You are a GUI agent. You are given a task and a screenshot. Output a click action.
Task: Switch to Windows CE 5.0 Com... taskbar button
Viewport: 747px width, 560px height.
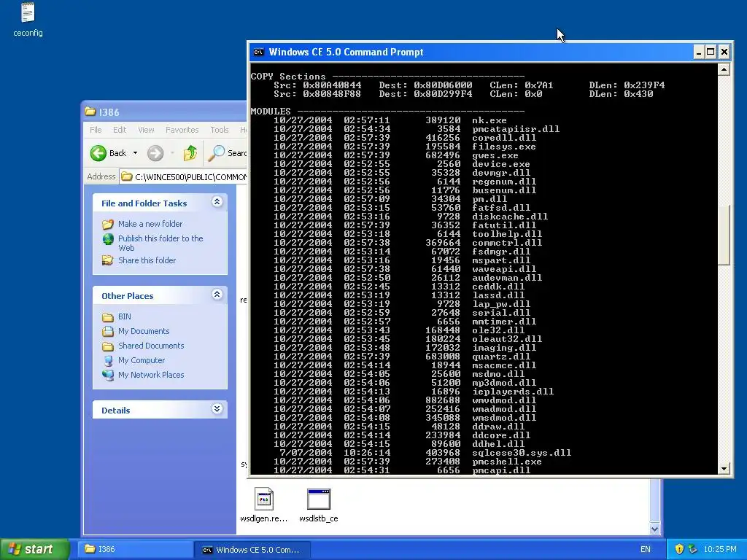click(x=252, y=549)
